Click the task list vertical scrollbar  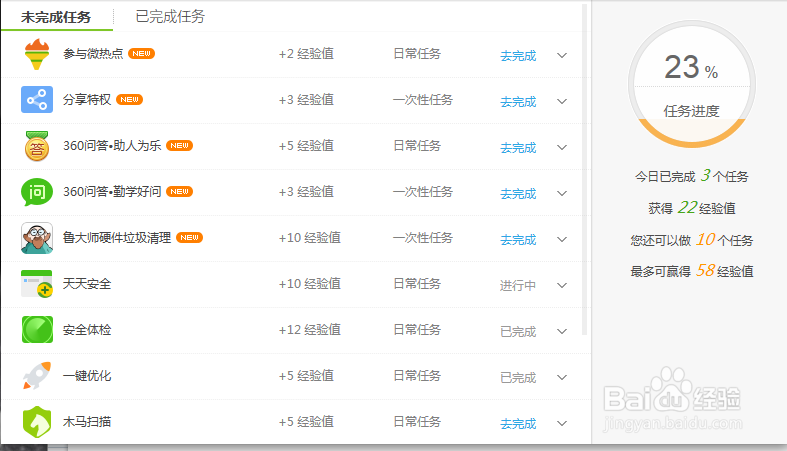click(584, 170)
